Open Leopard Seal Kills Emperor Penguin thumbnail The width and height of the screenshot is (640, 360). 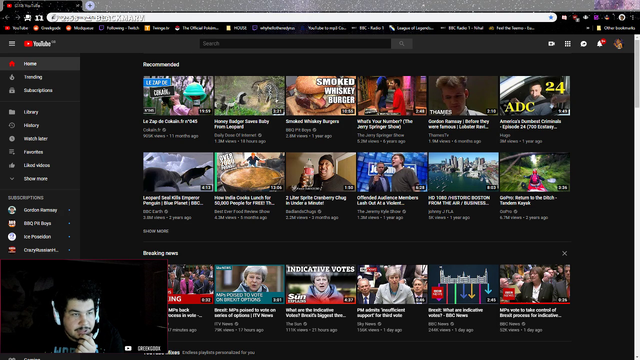point(178,172)
